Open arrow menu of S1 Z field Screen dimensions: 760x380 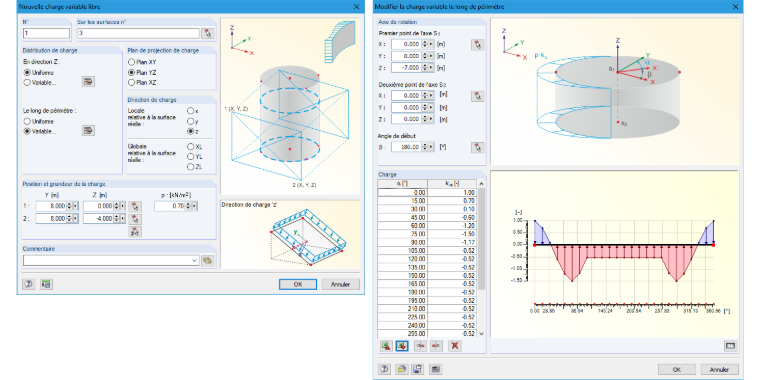click(x=430, y=68)
